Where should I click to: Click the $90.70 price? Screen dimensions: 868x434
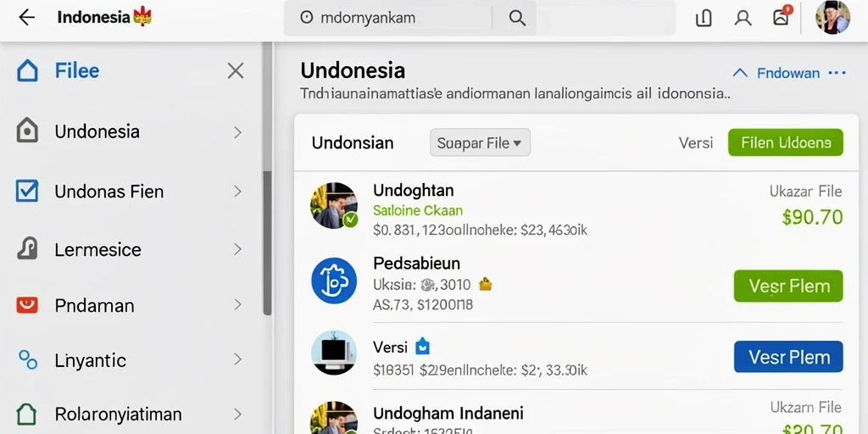(x=812, y=217)
